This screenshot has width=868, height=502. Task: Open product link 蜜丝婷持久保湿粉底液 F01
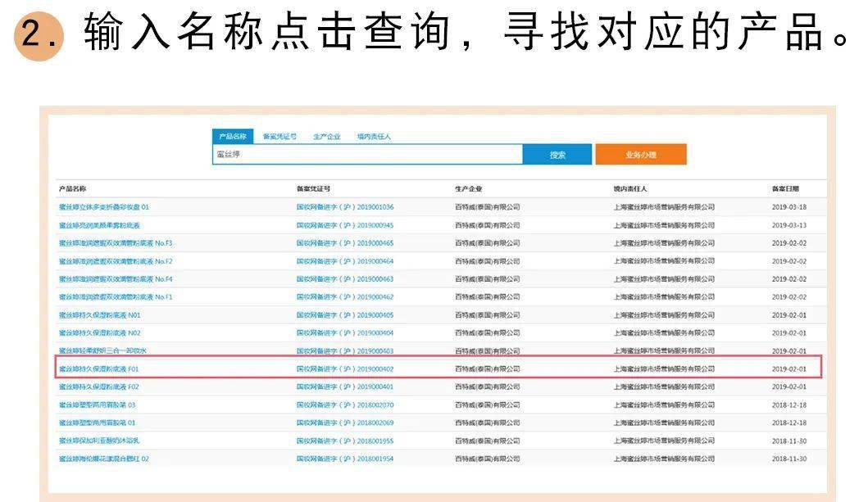pos(99,369)
